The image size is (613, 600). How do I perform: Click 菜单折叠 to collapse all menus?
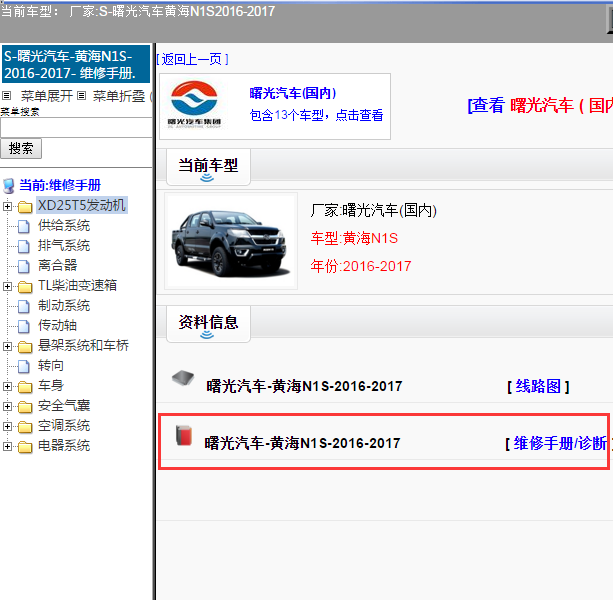coord(119,96)
